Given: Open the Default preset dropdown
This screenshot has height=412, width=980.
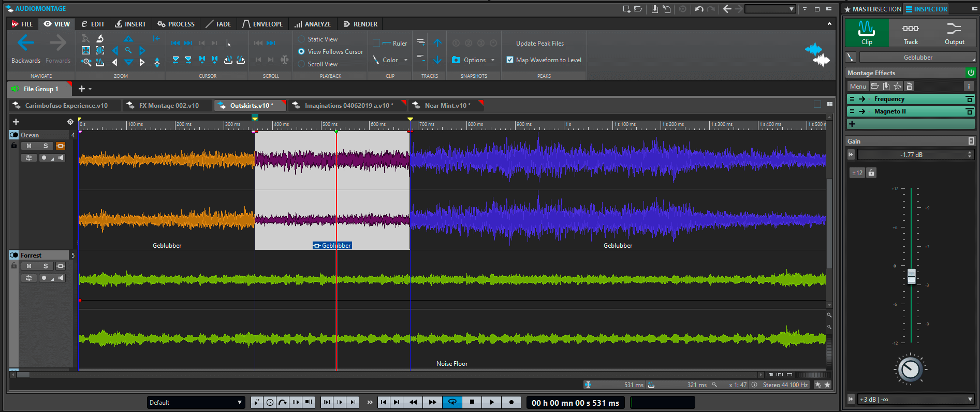Looking at the screenshot, I should 196,402.
